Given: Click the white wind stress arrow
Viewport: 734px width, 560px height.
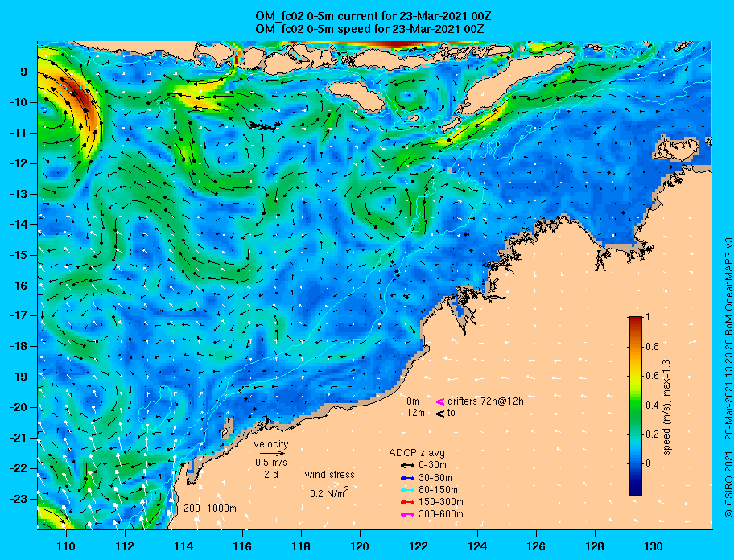Looking at the screenshot, I should (x=331, y=484).
